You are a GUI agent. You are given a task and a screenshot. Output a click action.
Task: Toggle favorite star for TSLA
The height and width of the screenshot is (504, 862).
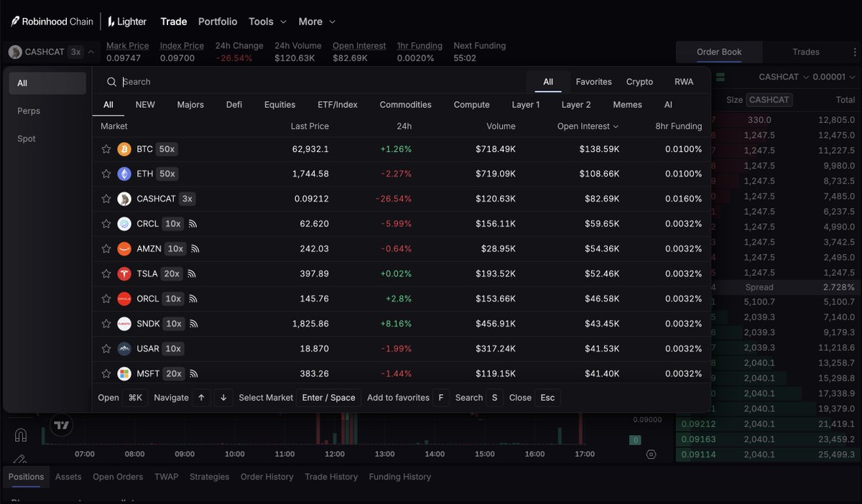(x=106, y=274)
